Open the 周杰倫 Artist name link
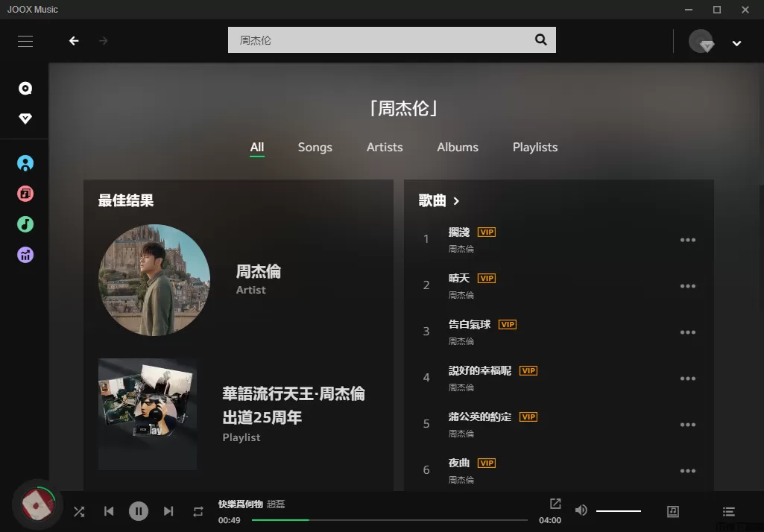The width and height of the screenshot is (764, 532). pyautogui.click(x=258, y=271)
